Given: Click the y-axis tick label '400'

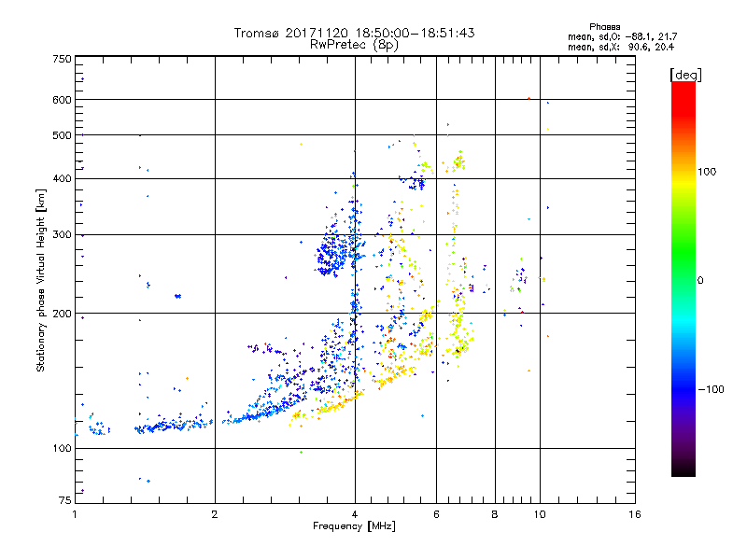Looking at the screenshot, I should [x=62, y=178].
